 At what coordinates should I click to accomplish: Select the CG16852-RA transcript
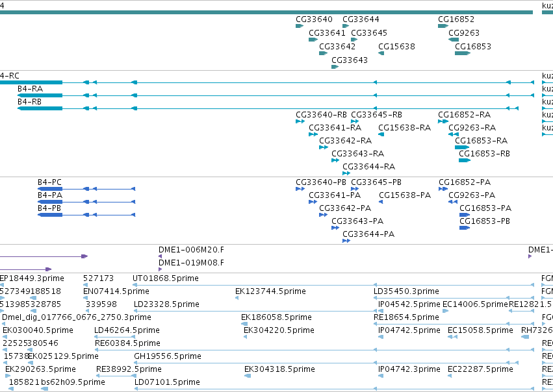point(443,121)
